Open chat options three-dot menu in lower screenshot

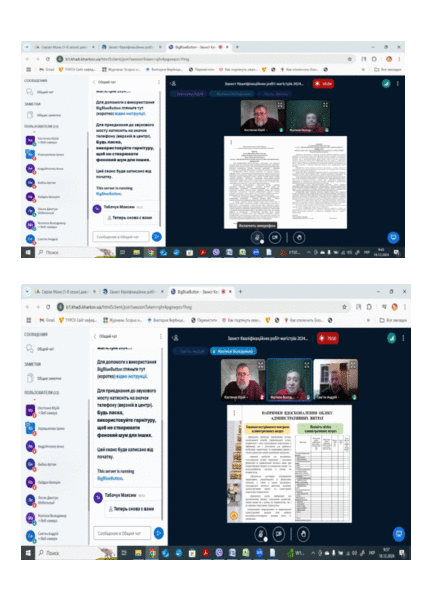coord(161,336)
